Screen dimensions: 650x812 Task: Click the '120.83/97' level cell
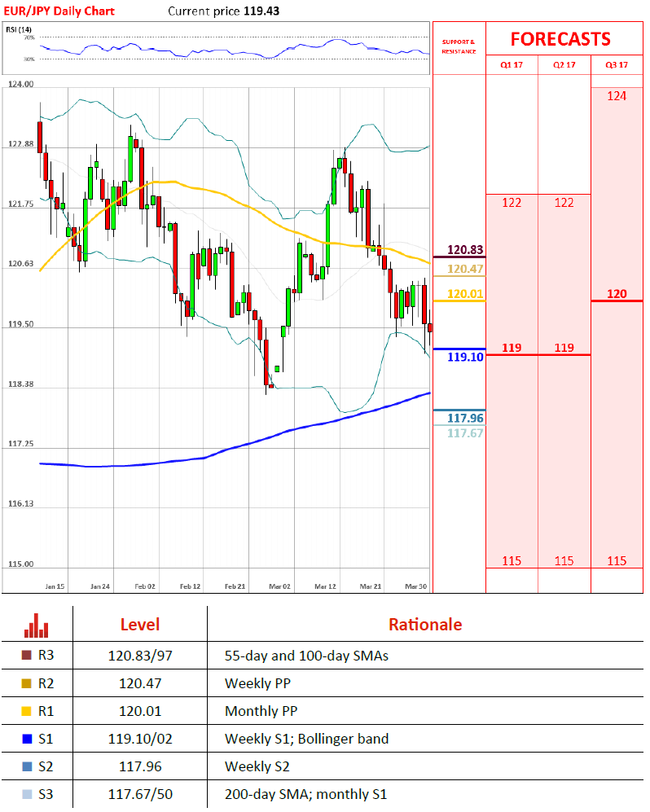click(140, 656)
